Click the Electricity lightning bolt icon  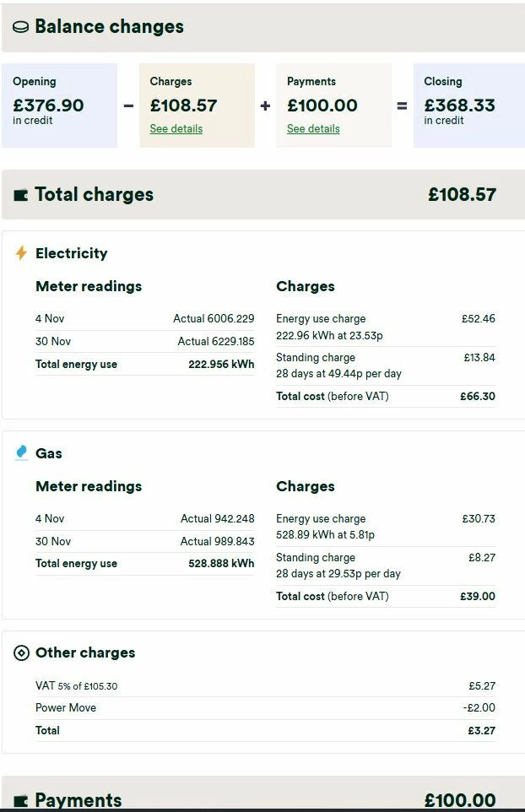[21, 252]
